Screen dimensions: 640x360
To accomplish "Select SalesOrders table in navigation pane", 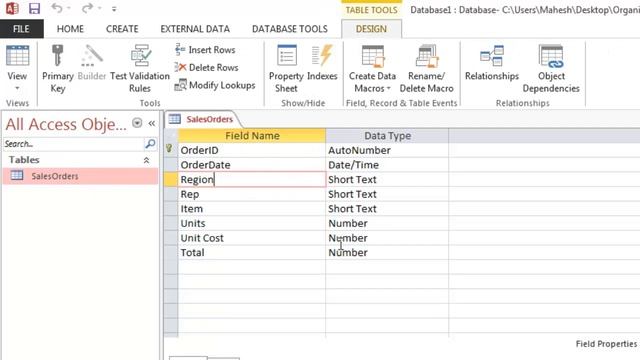I will coord(80,176).
